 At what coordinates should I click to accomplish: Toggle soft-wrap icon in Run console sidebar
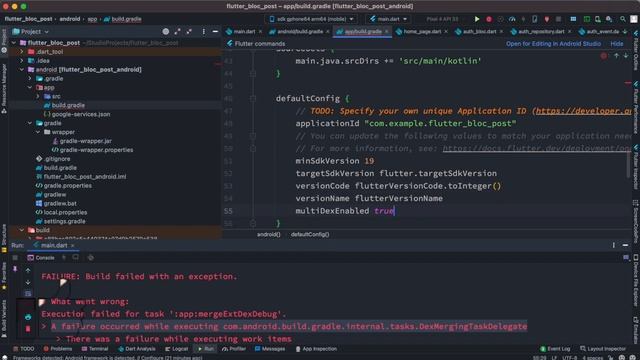click(28, 293)
